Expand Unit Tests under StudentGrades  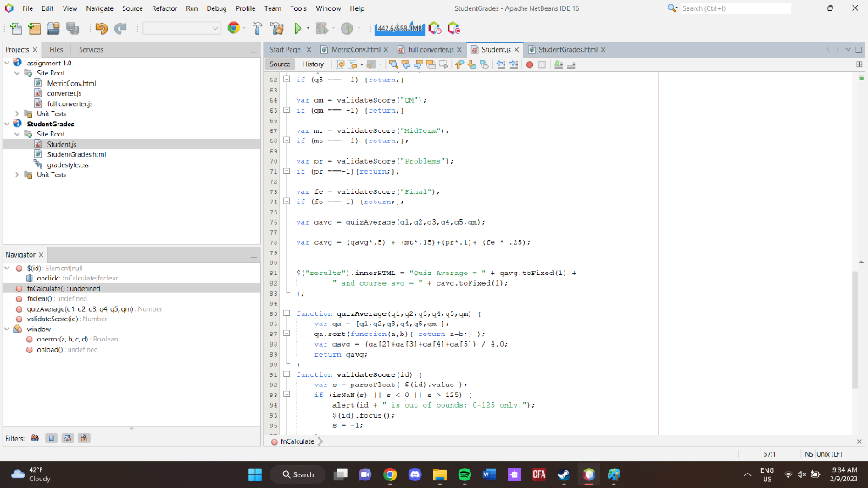pos(19,175)
